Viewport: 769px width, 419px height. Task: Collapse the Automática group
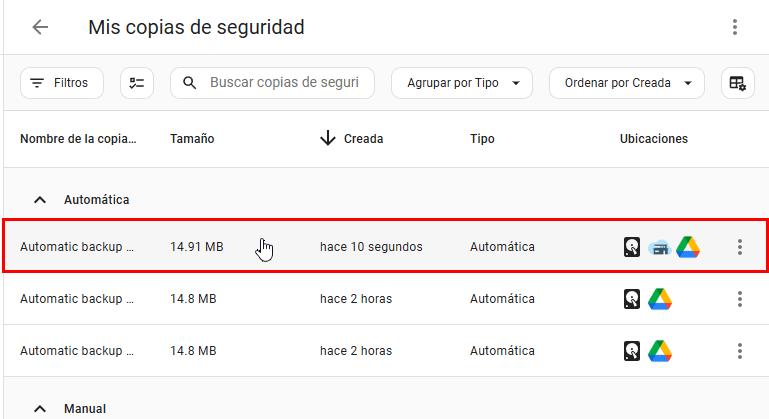tap(40, 200)
